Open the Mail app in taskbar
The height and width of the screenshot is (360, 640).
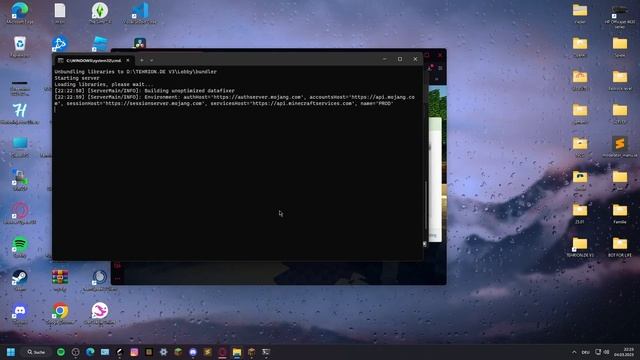pyautogui.click(x=105, y=352)
